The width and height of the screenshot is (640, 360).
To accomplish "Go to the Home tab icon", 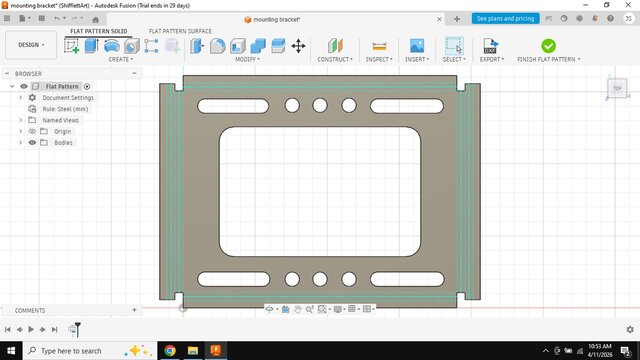I will point(96,19).
